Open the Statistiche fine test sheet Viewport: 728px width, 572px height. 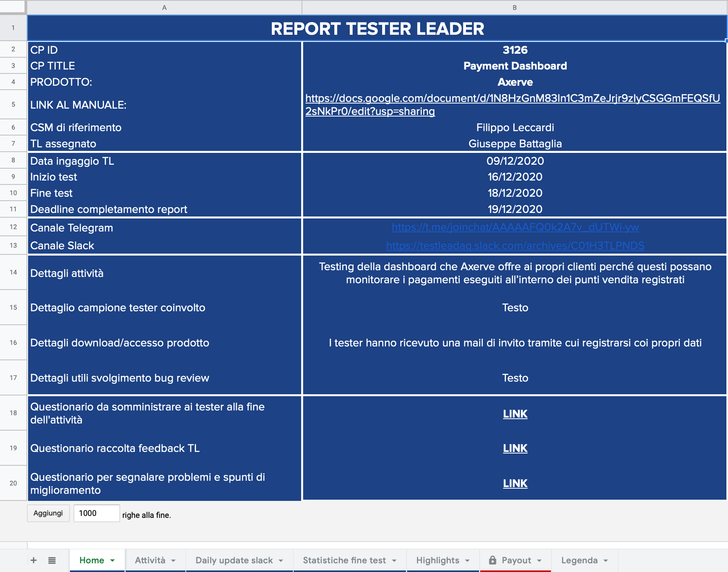coord(344,560)
